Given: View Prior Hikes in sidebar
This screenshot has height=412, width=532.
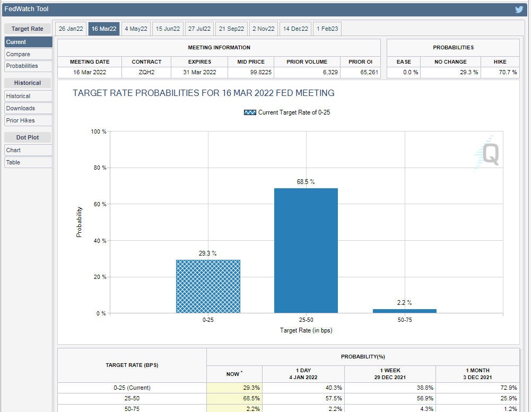Looking at the screenshot, I should point(21,120).
